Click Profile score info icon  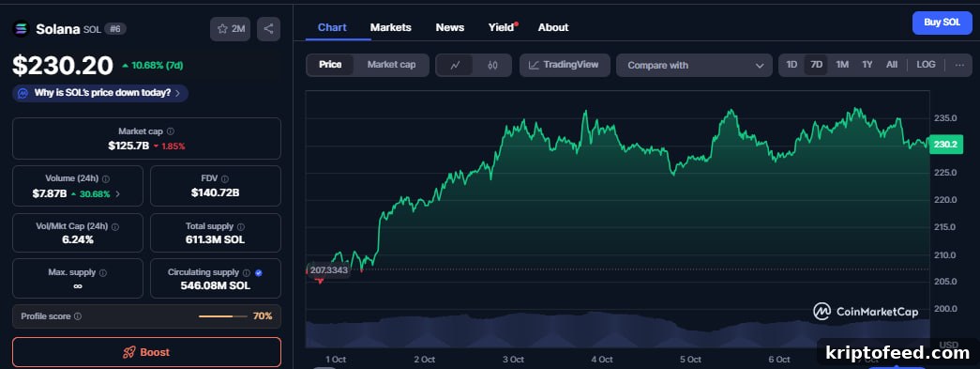click(78, 316)
